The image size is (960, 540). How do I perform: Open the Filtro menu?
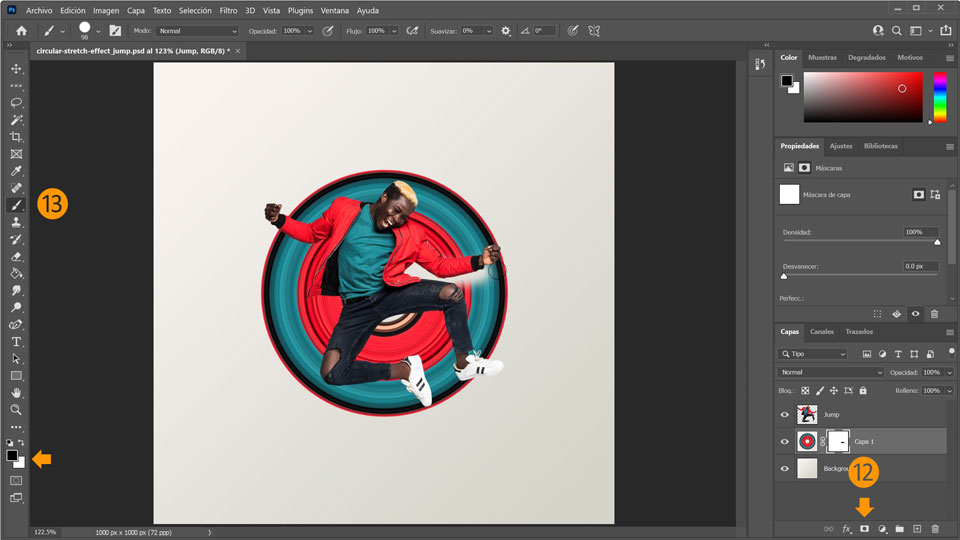point(228,10)
